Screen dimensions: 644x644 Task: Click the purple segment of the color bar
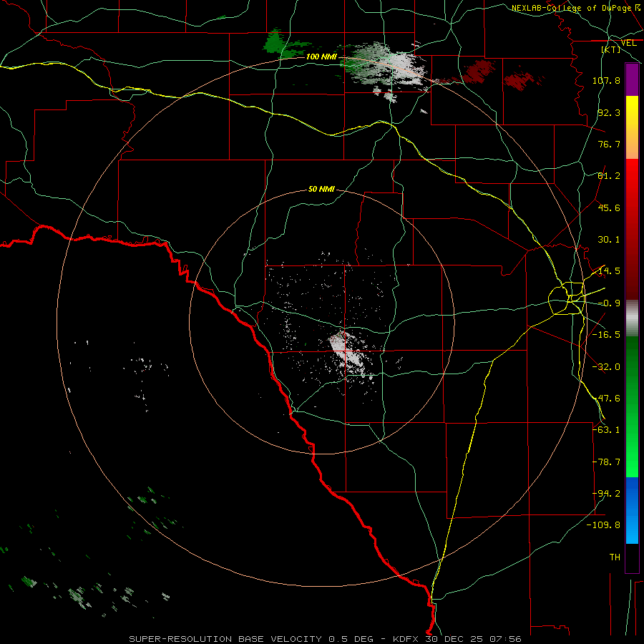(632, 79)
